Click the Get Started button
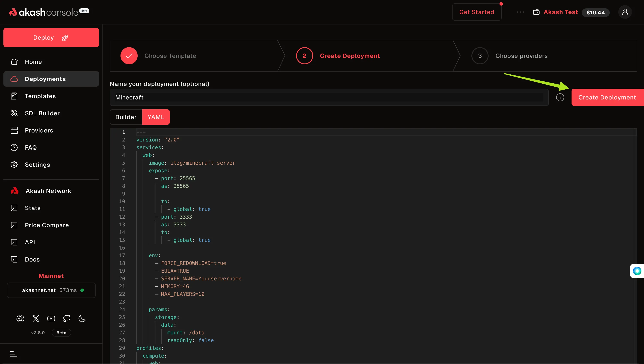The image size is (644, 364). [x=477, y=12]
